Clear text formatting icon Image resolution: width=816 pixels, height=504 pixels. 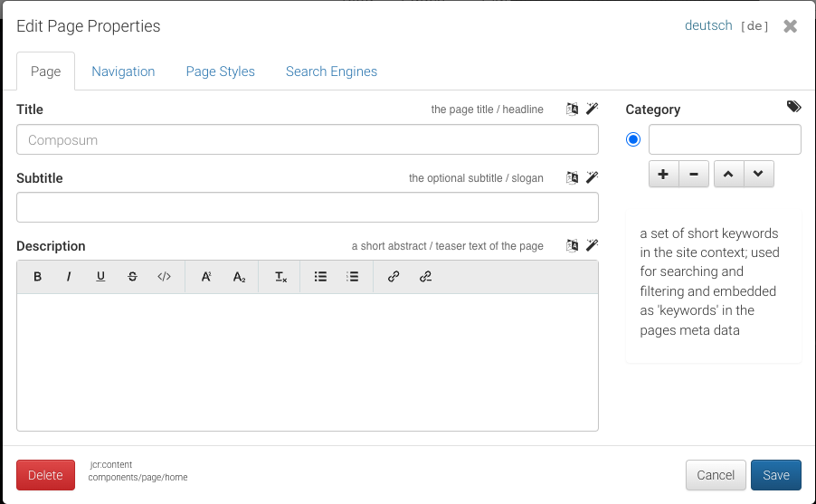click(x=280, y=277)
